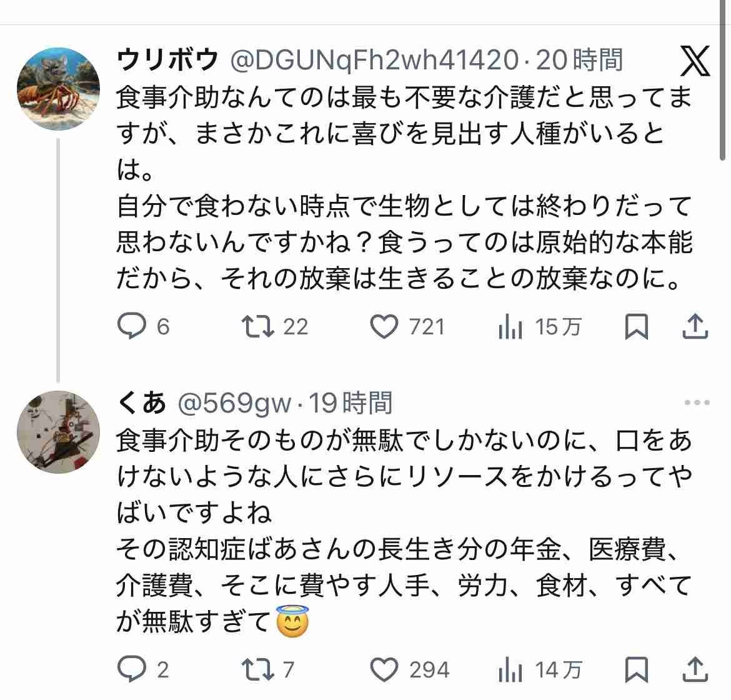The height and width of the screenshot is (700, 731).
Task: Share ウリボウ's post
Action: (695, 327)
